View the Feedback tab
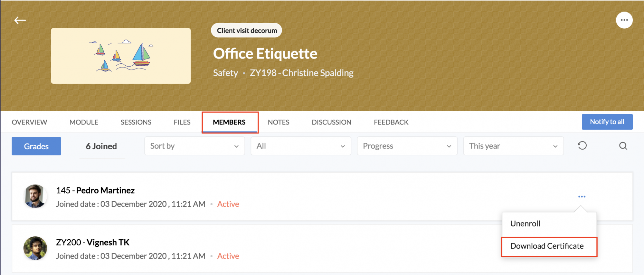 391,122
